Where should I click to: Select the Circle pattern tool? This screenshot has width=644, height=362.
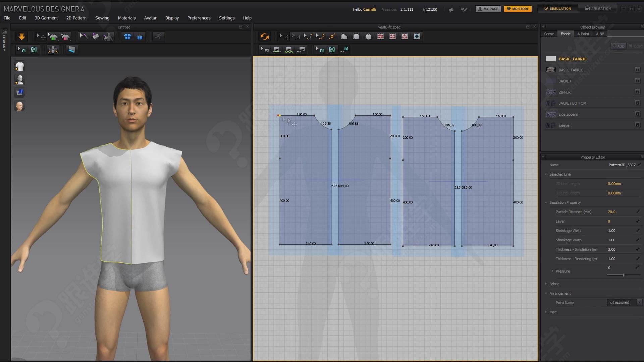pos(368,37)
